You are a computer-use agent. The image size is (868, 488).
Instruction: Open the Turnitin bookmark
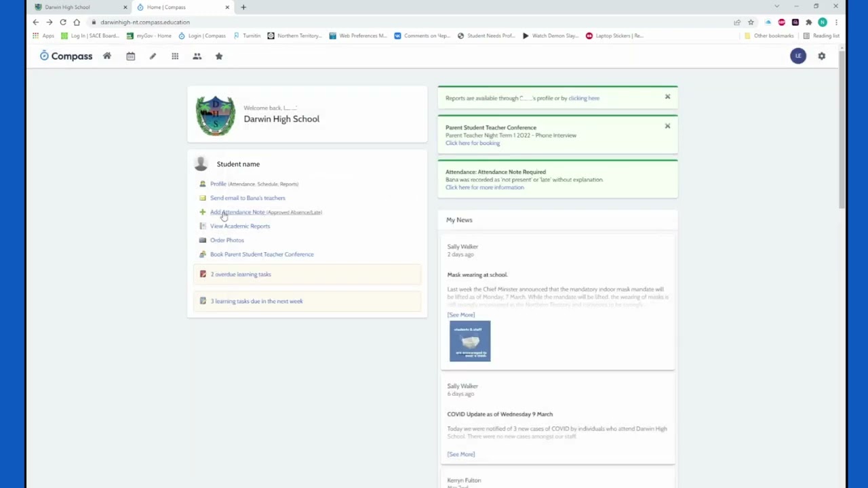(247, 36)
